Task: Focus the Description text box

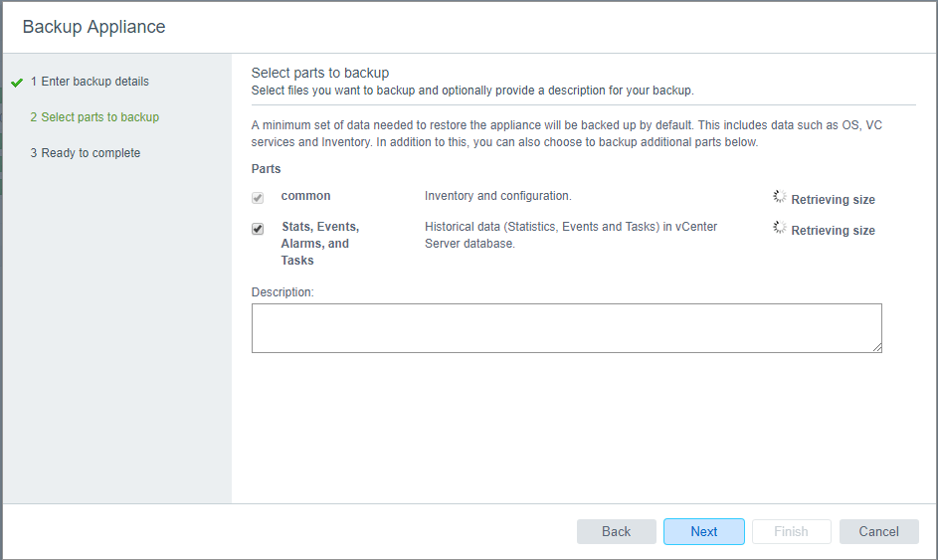Action: point(566,327)
